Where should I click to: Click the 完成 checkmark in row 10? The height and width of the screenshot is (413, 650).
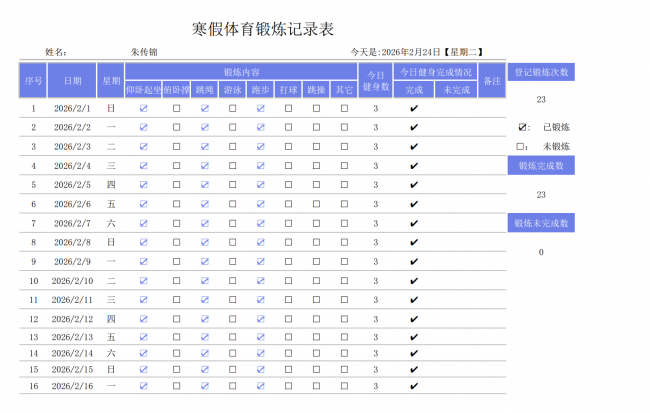pyautogui.click(x=414, y=281)
